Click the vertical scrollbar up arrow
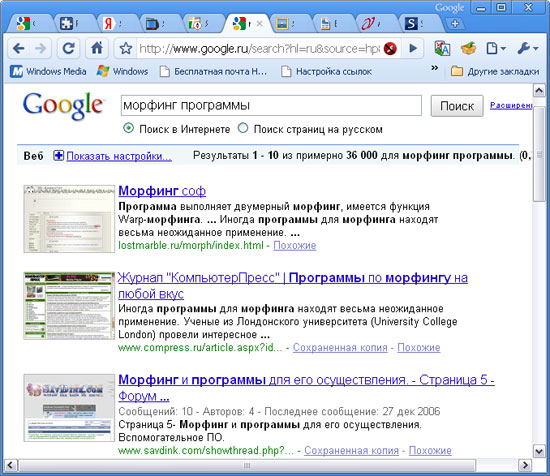 (539, 90)
